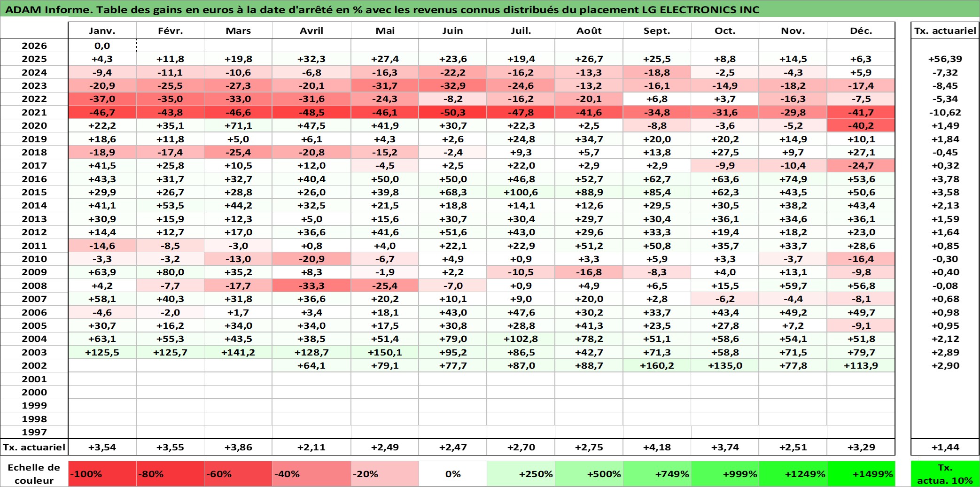Image resolution: width=980 pixels, height=487 pixels.
Task: Click the Echelle de couleur label
Action: (34, 474)
